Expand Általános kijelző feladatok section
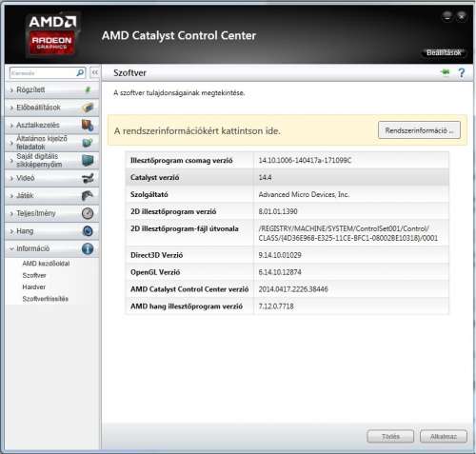Viewport: 476px width, 454px height. pyautogui.click(x=11, y=143)
